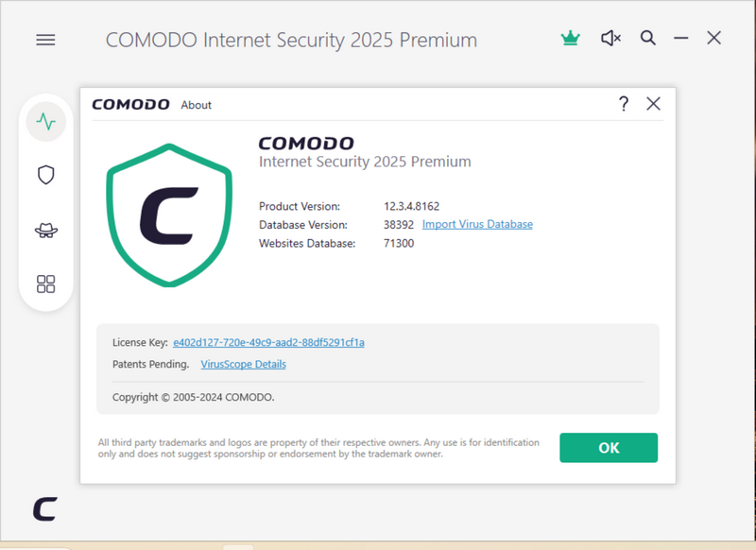The height and width of the screenshot is (550, 756).
Task: Open the shield protection section in sidebar
Action: tap(45, 175)
